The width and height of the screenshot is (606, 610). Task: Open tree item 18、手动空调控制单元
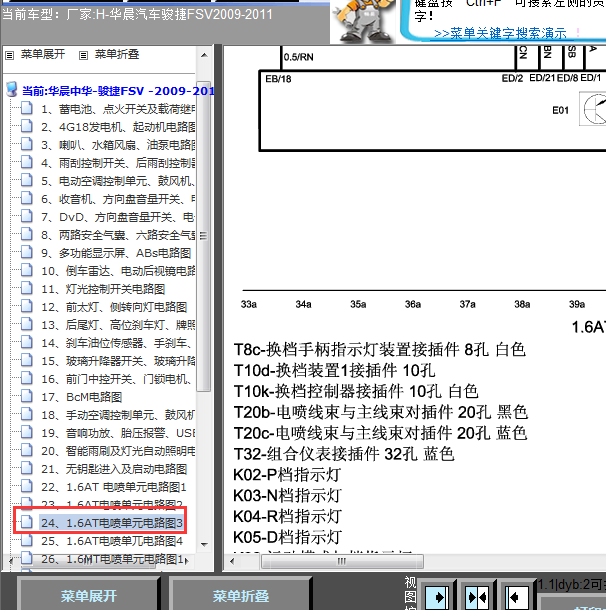tap(118, 415)
